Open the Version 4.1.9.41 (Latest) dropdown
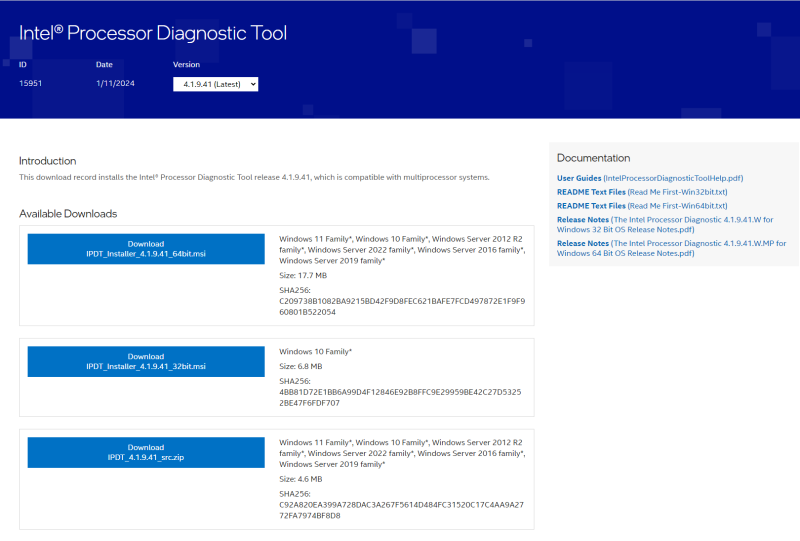 pos(215,84)
